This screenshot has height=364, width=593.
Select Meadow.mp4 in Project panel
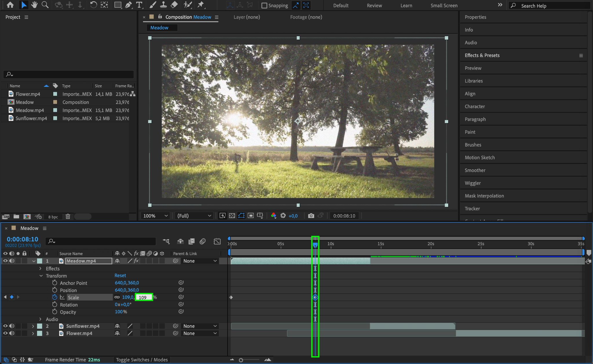[30, 110]
